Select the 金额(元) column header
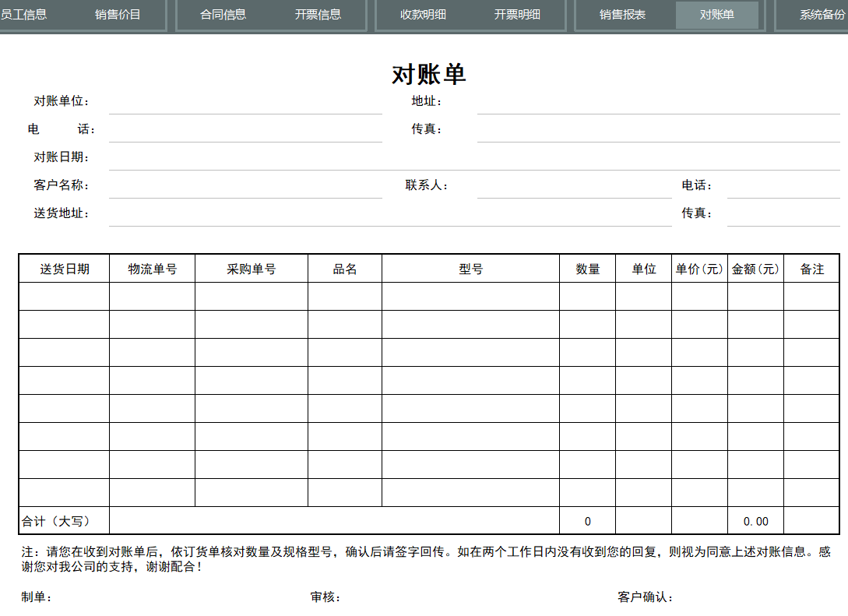The height and width of the screenshot is (616, 848). [x=755, y=269]
